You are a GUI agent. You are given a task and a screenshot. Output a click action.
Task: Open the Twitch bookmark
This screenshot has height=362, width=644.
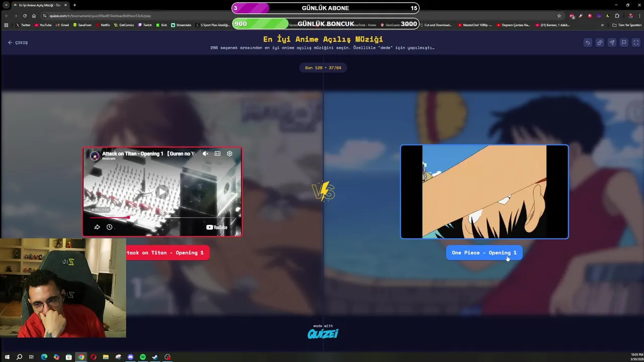pos(145,25)
